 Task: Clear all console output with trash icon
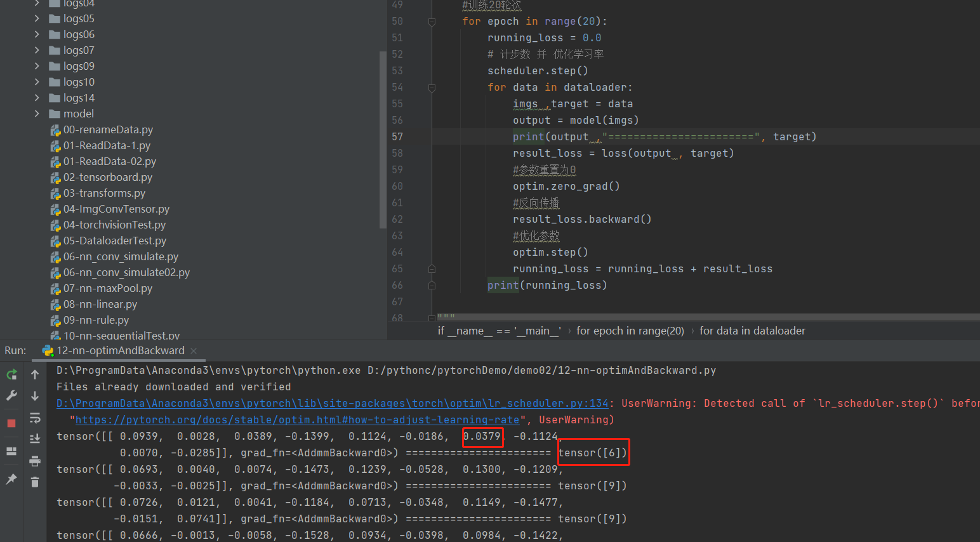click(35, 482)
